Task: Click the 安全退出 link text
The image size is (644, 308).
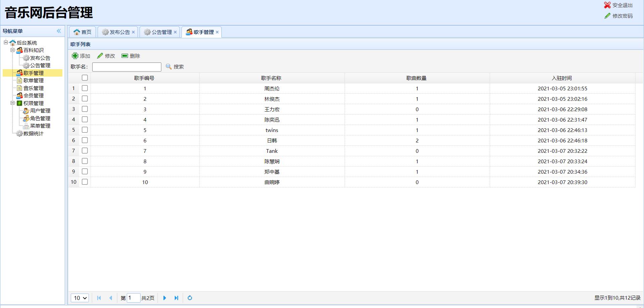Action: click(623, 5)
